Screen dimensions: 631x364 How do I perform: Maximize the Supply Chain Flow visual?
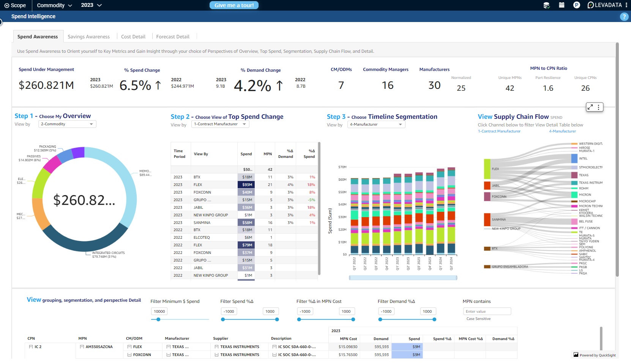point(590,107)
